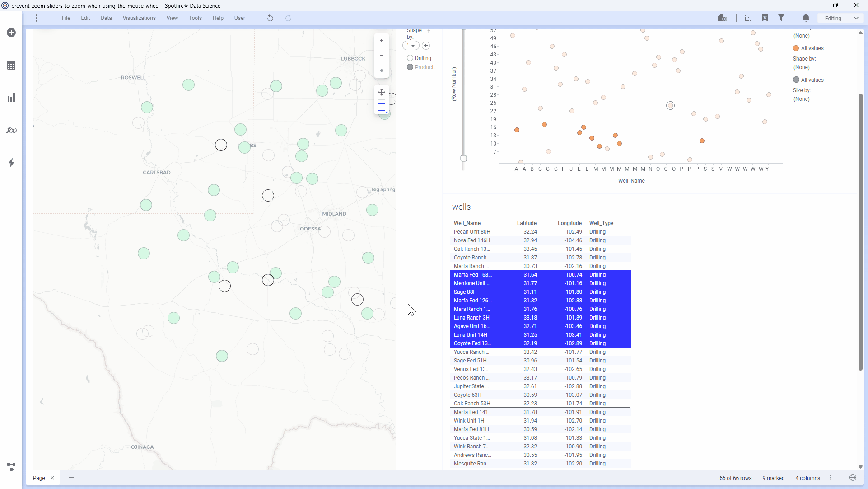The image size is (868, 489).
Task: Open the Filters panel funnel icon
Action: [781, 18]
